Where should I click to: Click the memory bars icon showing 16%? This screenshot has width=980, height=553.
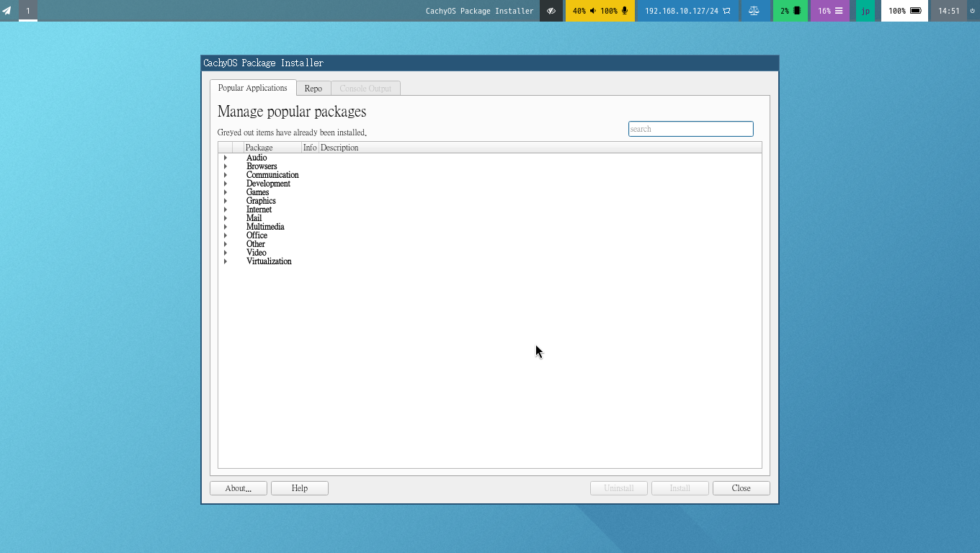coord(839,11)
